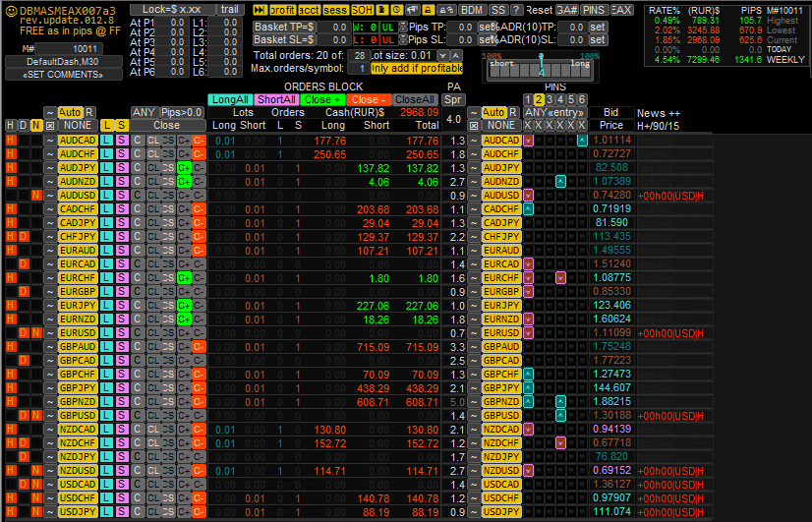This screenshot has width=812, height=522.
Task: Toggle the sess button in top toolbar
Action: click(335, 10)
